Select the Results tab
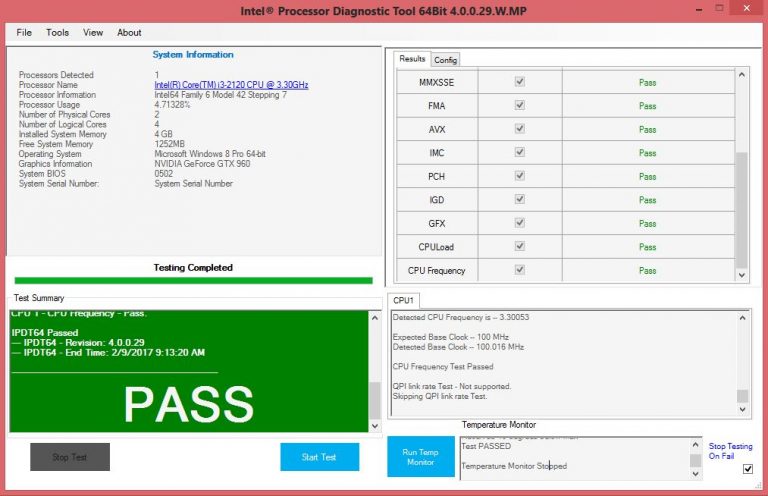The height and width of the screenshot is (496, 768). [412, 59]
